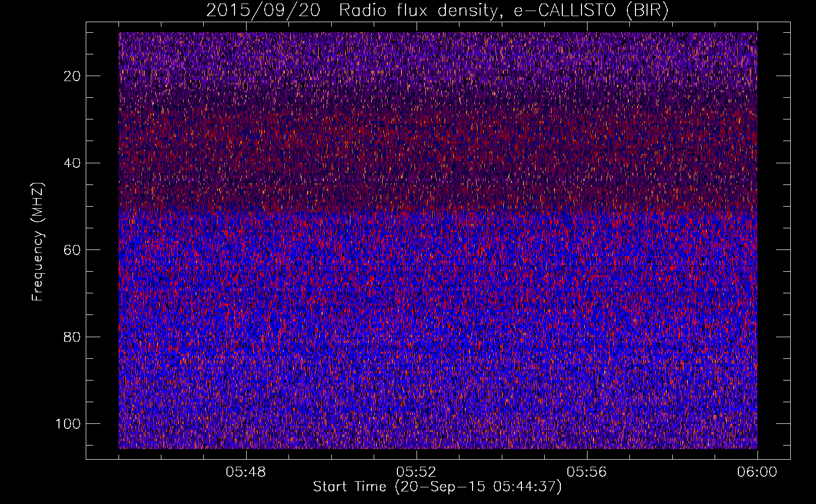Click the 05:56 time tick label
The height and width of the screenshot is (504, 816).
[587, 472]
